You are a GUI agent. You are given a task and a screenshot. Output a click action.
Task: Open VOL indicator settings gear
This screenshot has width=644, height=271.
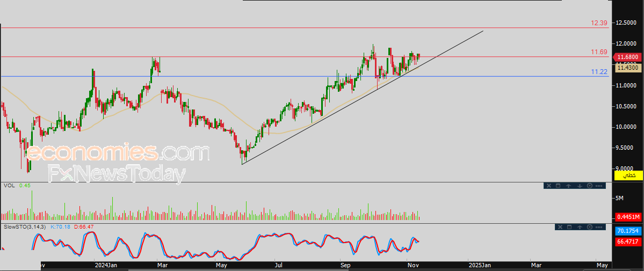click(590, 186)
